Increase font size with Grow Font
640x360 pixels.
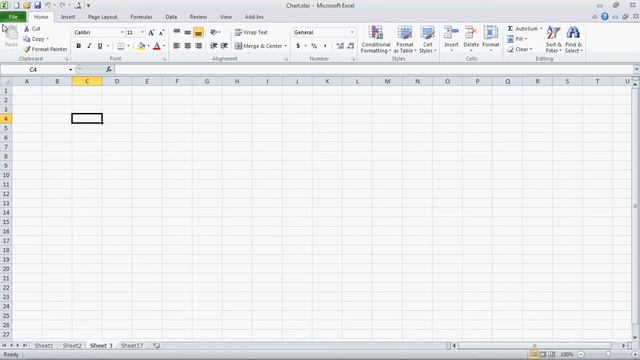(x=151, y=32)
